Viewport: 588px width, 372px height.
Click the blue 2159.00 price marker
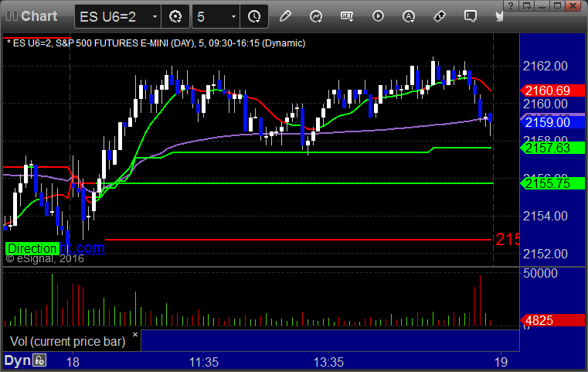point(552,122)
